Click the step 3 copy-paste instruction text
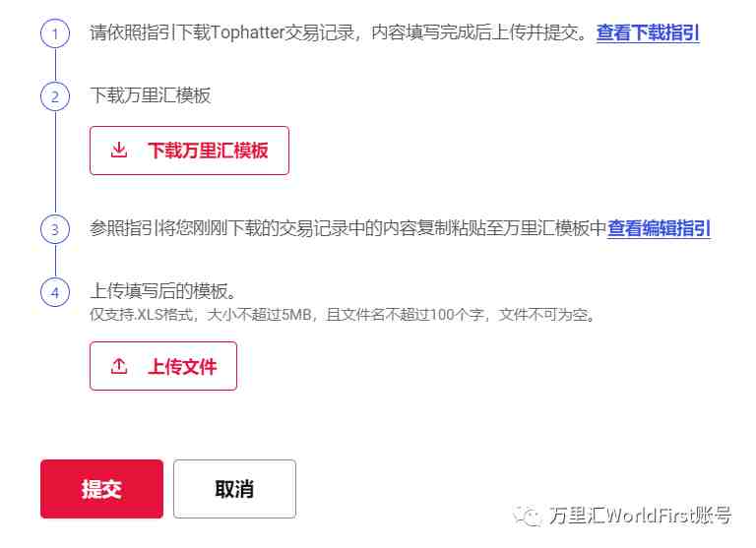Image resolution: width=756 pixels, height=548 pixels. tap(347, 228)
